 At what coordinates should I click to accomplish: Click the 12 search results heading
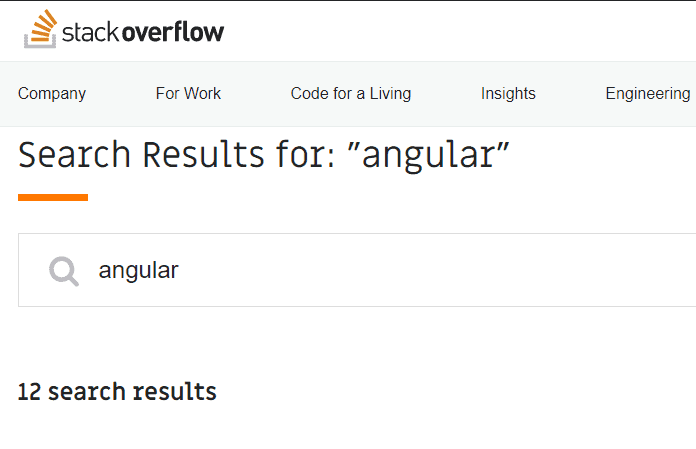tap(117, 392)
